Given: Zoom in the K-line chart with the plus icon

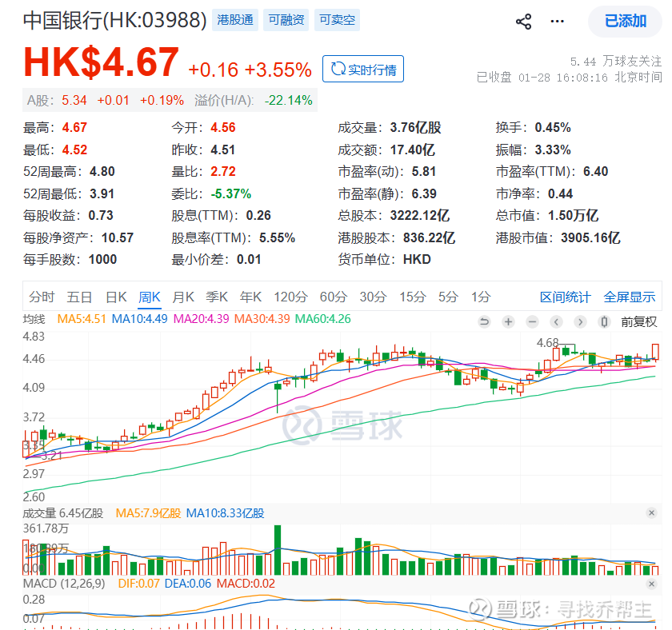Looking at the screenshot, I should 508,321.
